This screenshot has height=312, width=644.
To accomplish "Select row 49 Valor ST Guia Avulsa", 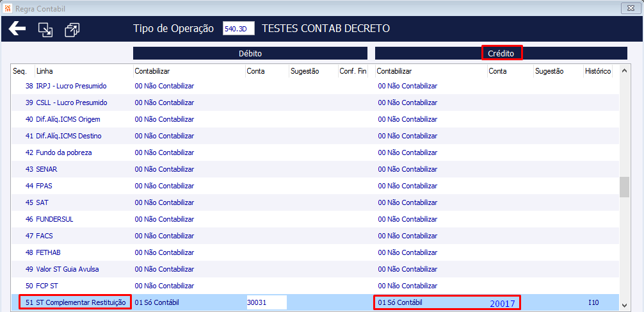I will [315, 269].
